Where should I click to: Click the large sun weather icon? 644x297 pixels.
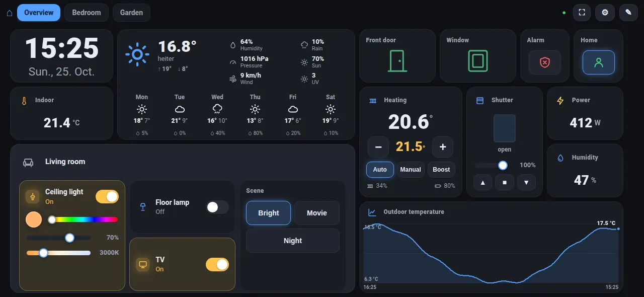[137, 54]
